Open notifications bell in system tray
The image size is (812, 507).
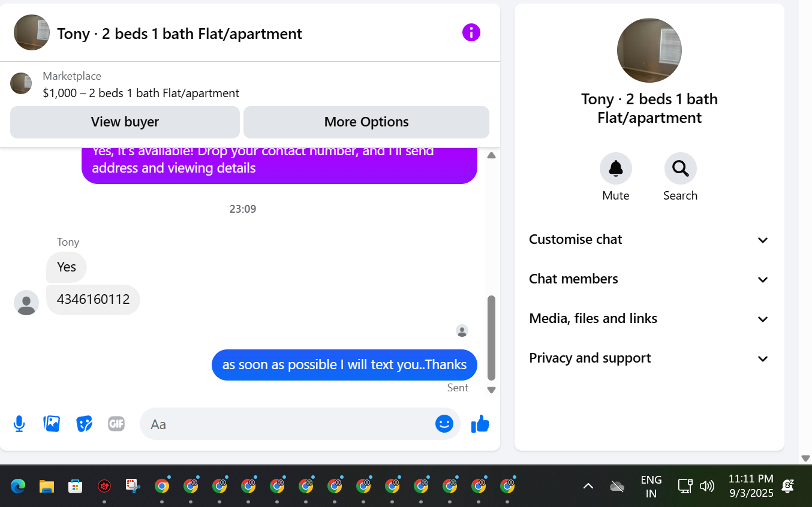788,486
